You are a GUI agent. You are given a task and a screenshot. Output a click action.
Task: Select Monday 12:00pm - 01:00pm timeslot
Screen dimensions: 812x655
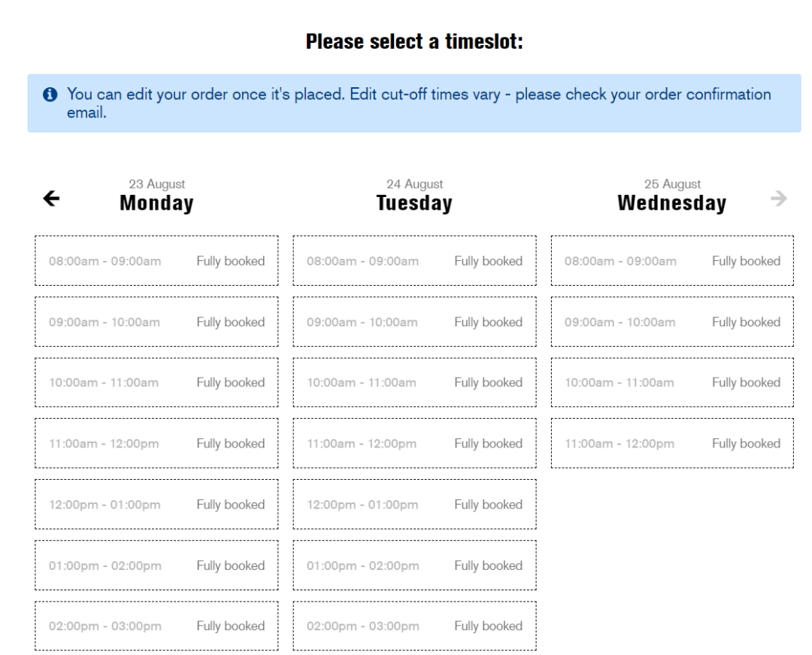156,505
